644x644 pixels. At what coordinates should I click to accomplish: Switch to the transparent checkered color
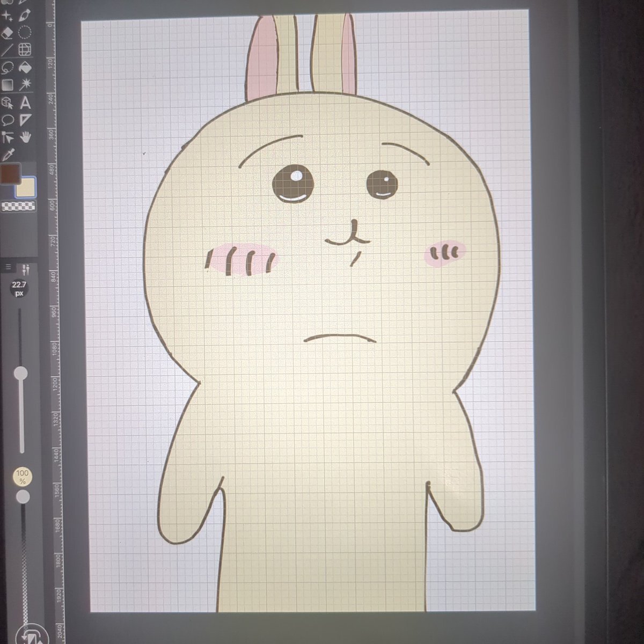point(17,206)
